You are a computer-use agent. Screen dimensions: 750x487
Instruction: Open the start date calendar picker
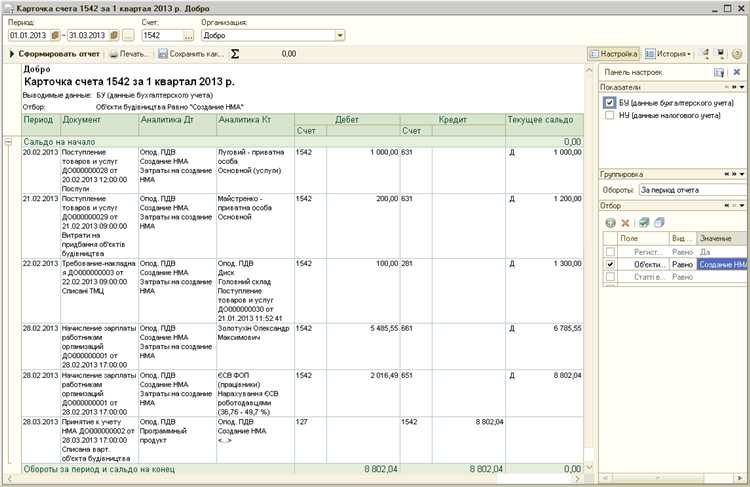pos(57,35)
